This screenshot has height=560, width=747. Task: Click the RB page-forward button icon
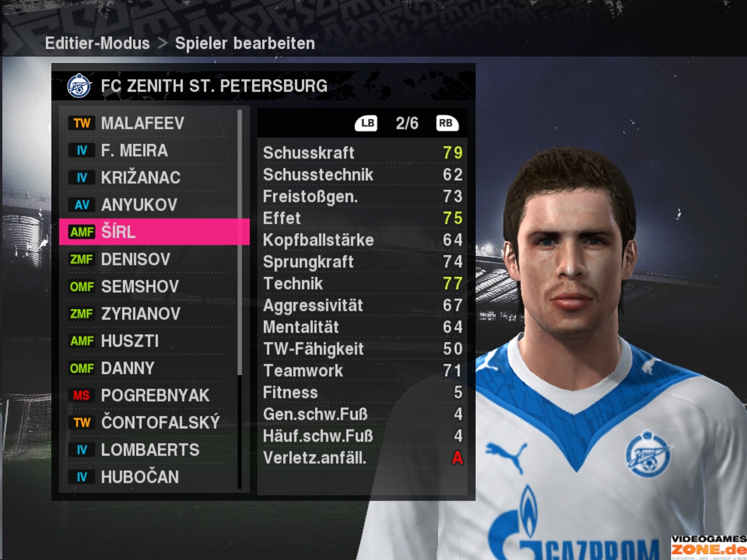coord(447,123)
